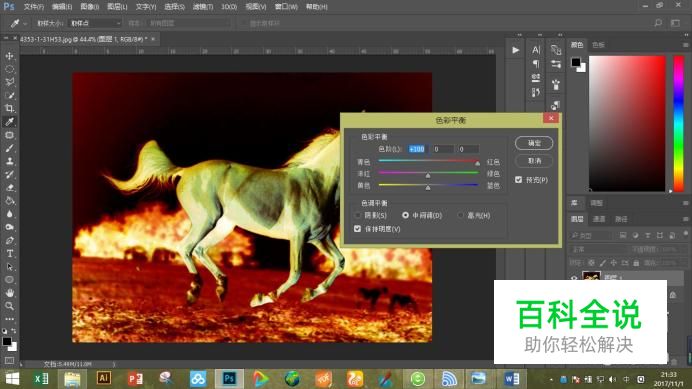This screenshot has width=692, height=389.
Task: Confirm Color Balance with OK button
Action: (x=534, y=143)
